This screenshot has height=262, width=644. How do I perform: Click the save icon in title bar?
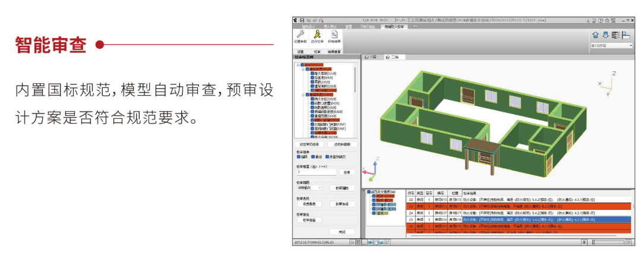click(x=302, y=20)
